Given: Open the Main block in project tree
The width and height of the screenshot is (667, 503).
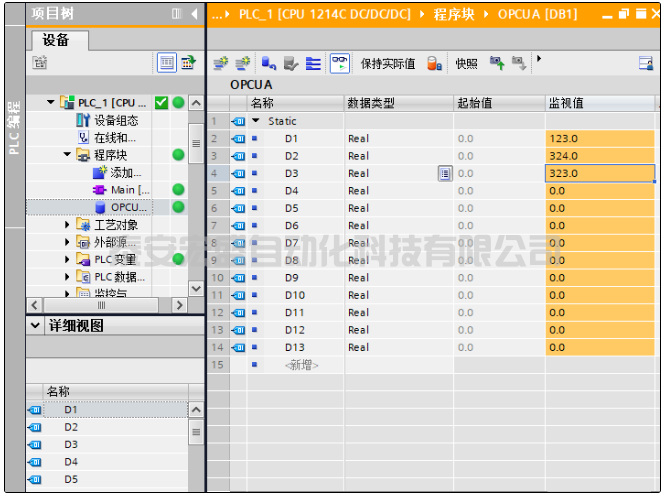Looking at the screenshot, I should (129, 190).
